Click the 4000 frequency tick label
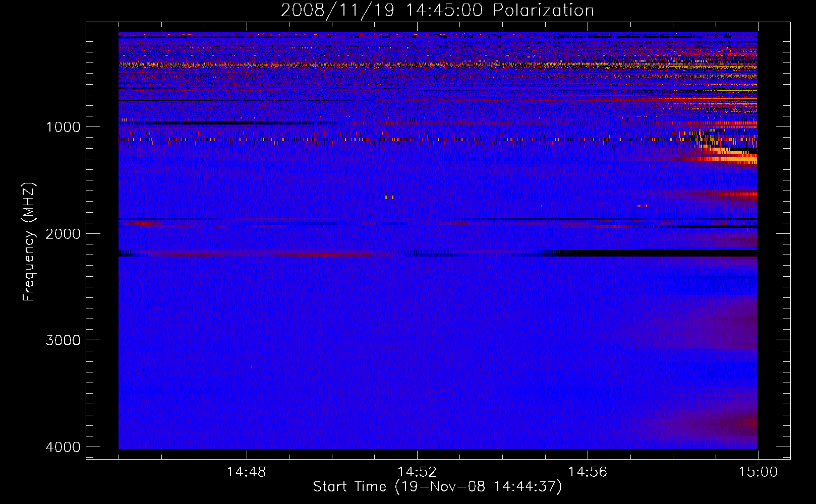 click(63, 447)
